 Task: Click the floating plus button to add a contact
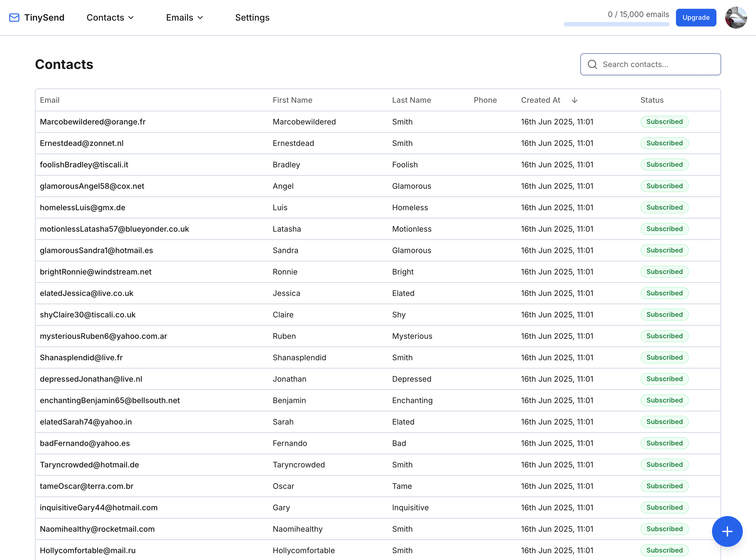tap(727, 531)
